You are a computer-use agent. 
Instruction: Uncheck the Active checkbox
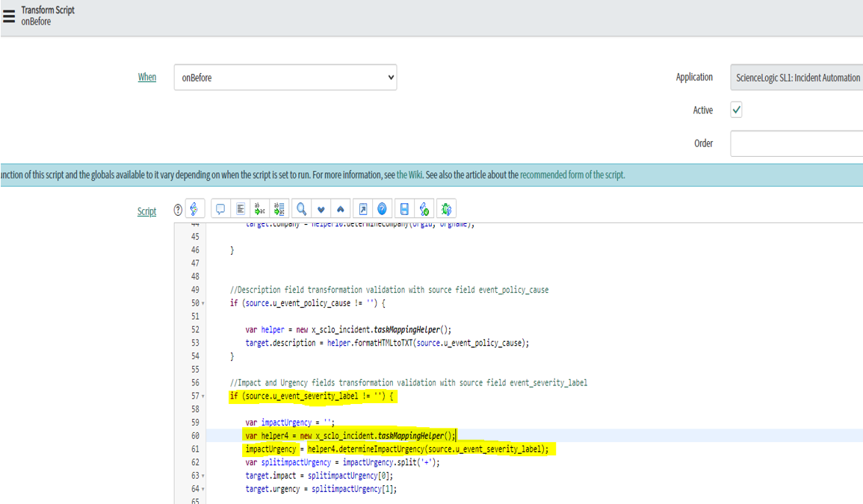pos(737,111)
